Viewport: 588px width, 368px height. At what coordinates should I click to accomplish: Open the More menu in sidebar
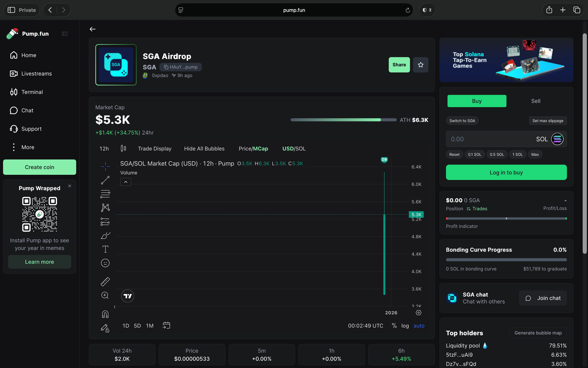[x=28, y=147]
